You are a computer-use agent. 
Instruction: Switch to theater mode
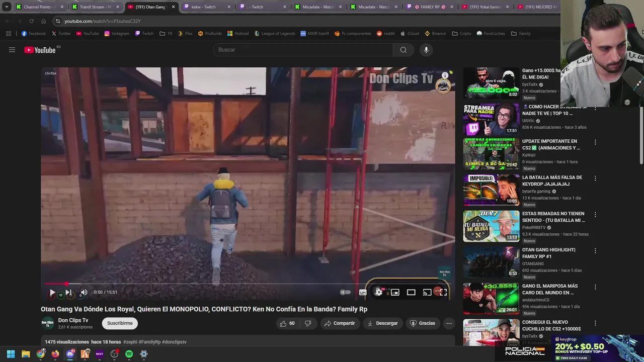point(411,292)
